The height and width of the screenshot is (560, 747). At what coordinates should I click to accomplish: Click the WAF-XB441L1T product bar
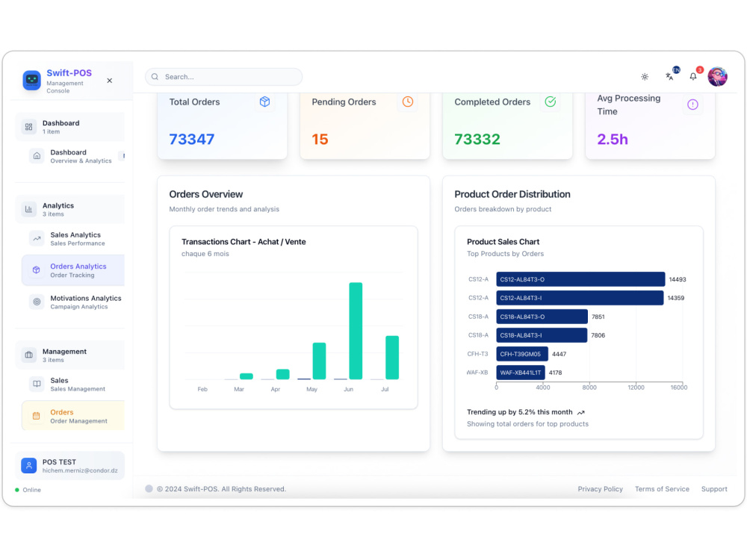pyautogui.click(x=521, y=373)
